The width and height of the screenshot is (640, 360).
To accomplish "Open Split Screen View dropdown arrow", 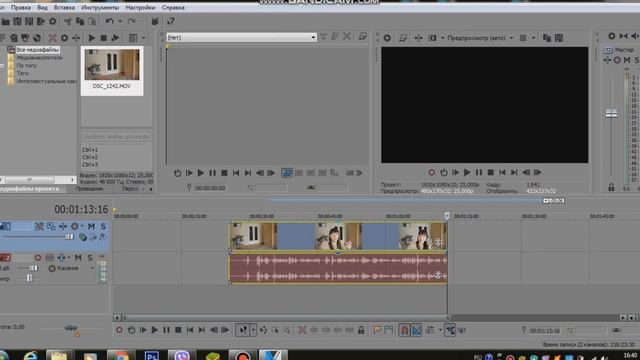I will click(442, 38).
